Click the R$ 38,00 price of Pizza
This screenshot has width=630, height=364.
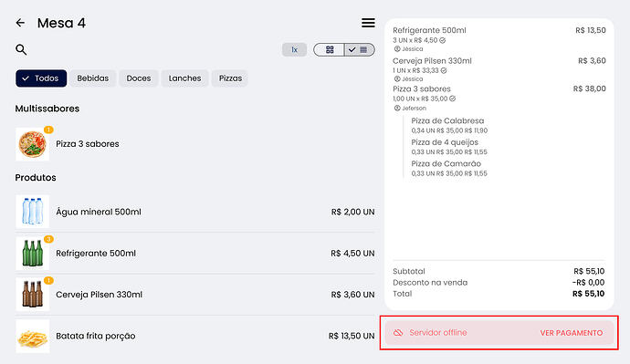tap(590, 88)
